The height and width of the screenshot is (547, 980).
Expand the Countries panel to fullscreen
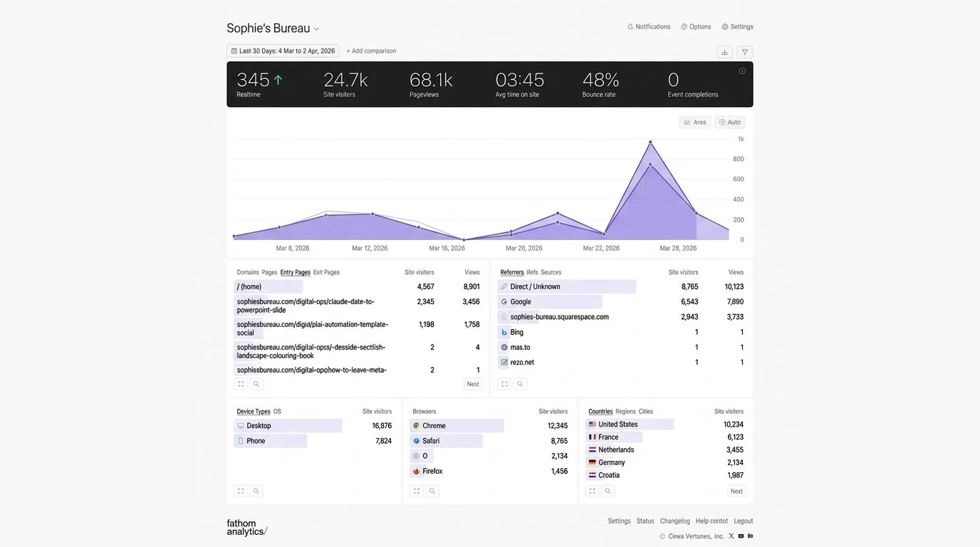[592, 491]
